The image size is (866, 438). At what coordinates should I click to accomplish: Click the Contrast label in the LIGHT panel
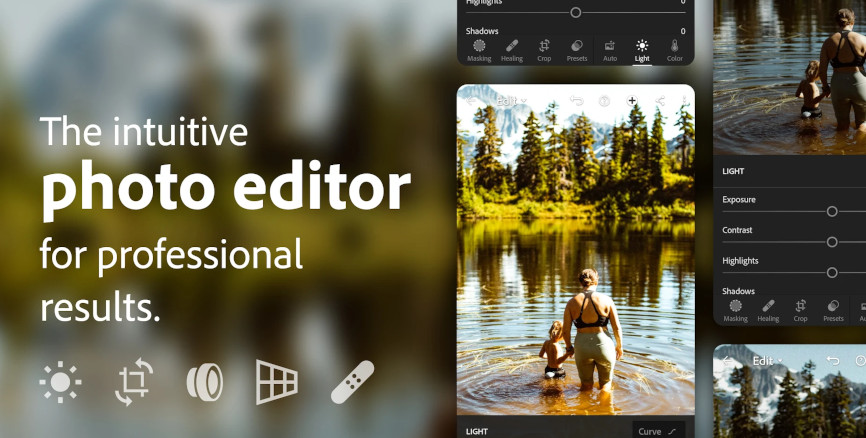[x=737, y=230]
